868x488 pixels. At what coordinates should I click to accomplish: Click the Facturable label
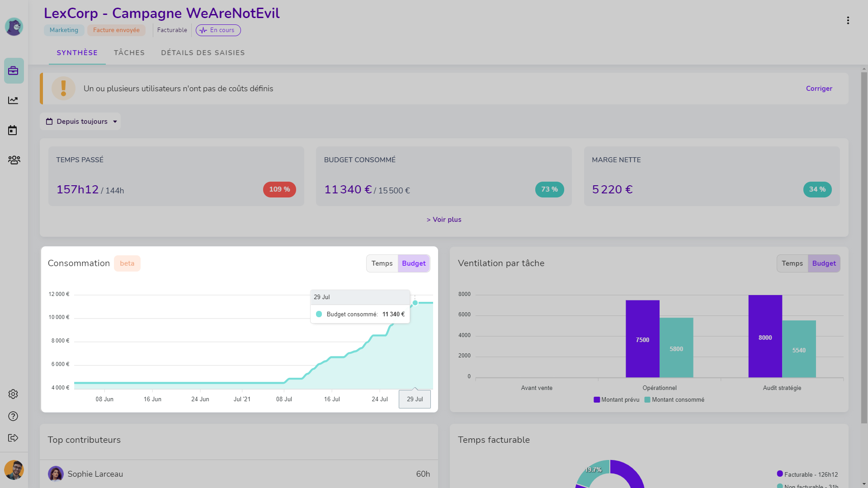pos(172,30)
